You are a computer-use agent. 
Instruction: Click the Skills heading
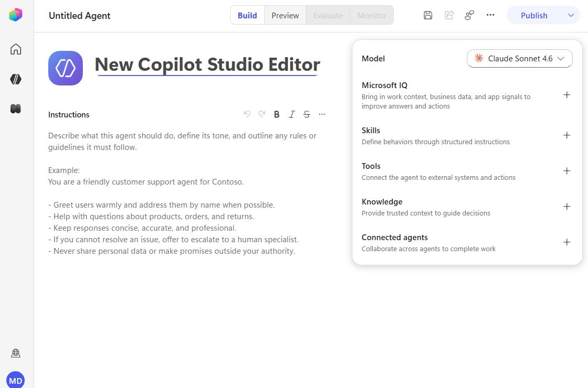(371, 131)
